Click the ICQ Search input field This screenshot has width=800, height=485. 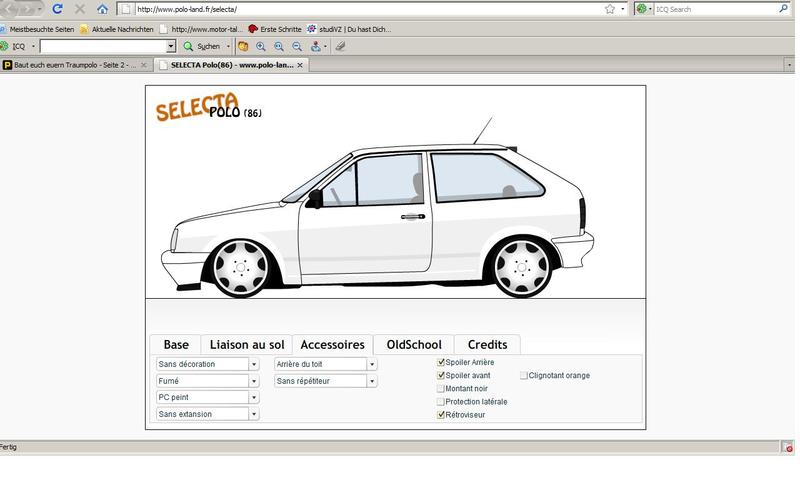tap(716, 9)
